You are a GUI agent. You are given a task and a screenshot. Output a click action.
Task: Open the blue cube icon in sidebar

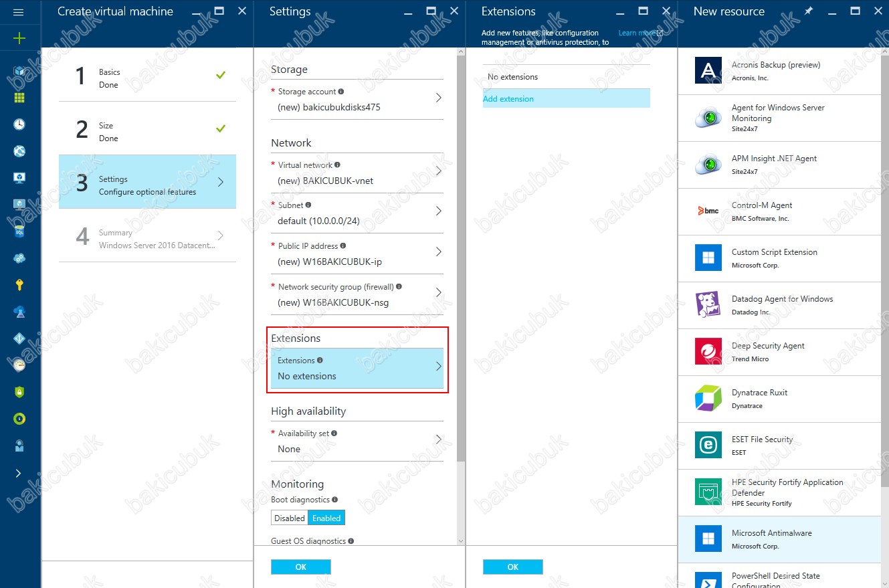[19, 71]
